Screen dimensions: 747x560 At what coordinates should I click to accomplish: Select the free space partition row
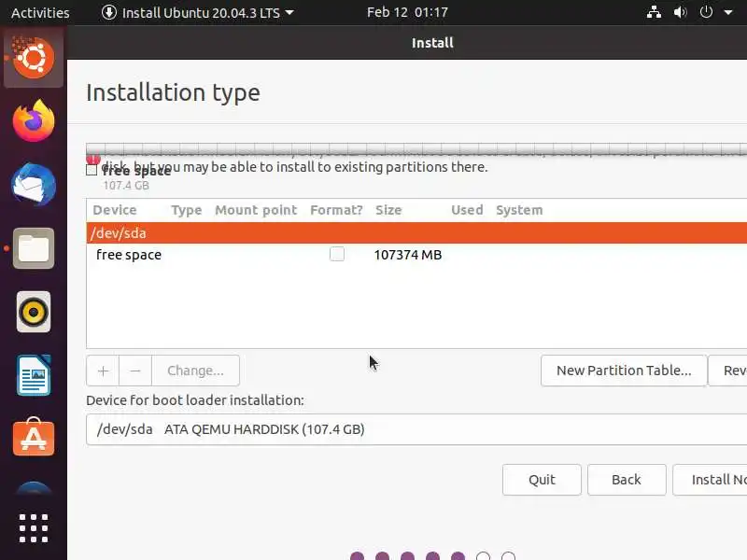click(x=416, y=255)
